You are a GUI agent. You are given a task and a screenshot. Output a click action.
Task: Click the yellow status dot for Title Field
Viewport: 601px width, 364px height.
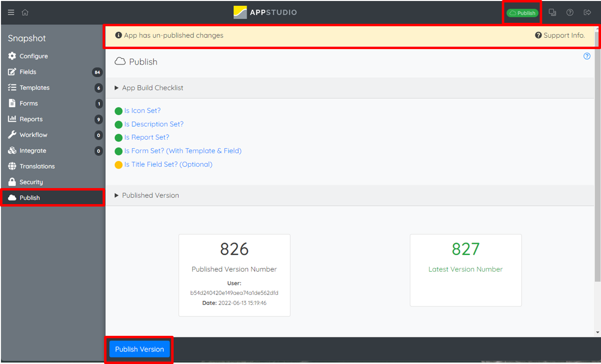click(x=119, y=165)
